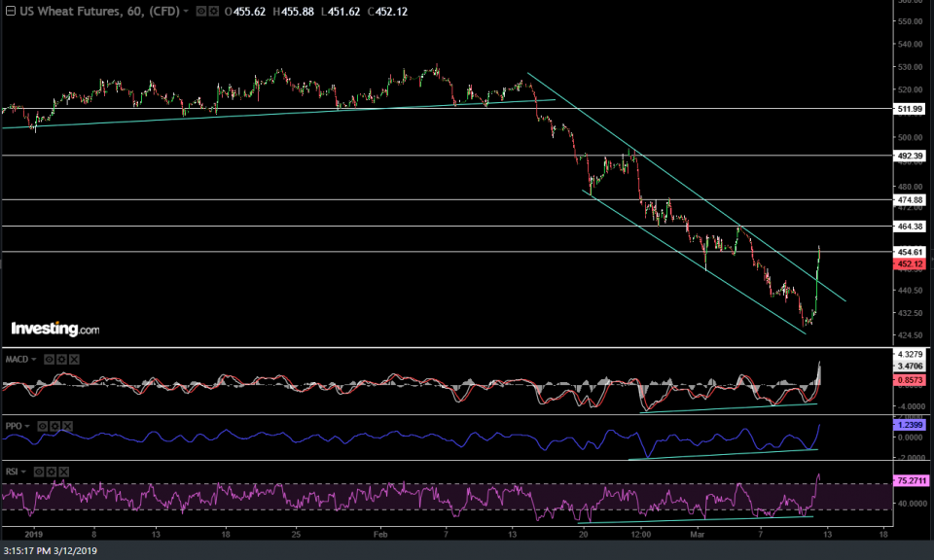The height and width of the screenshot is (560, 934).
Task: Open MACD indicator settings gear
Action: tap(62, 359)
